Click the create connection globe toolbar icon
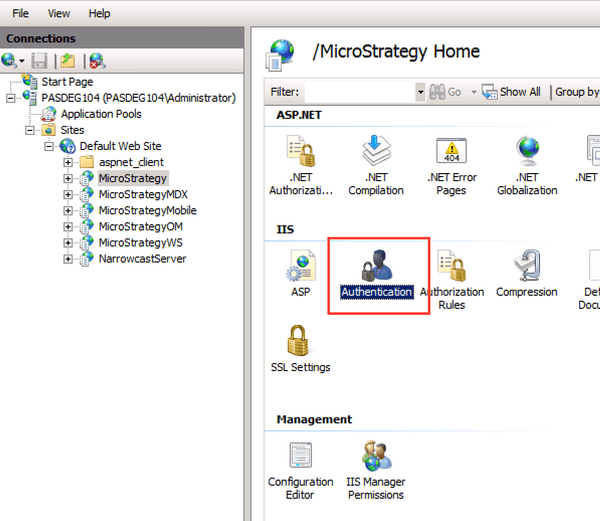Screen dimensions: 600x521 [8, 60]
